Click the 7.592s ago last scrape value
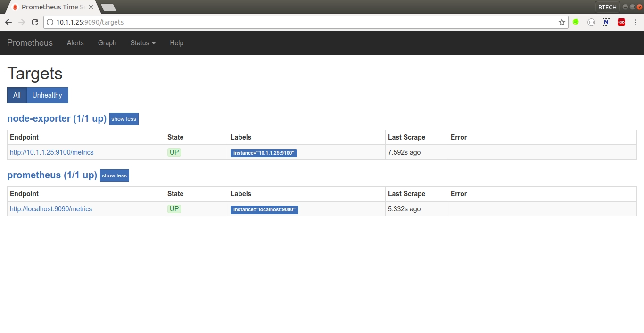The image size is (644, 333). [x=405, y=152]
